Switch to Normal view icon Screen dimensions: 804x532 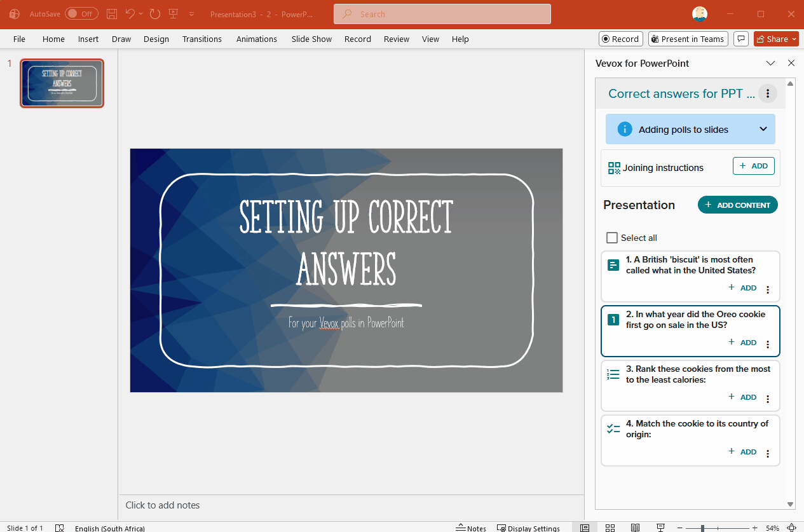(585, 528)
